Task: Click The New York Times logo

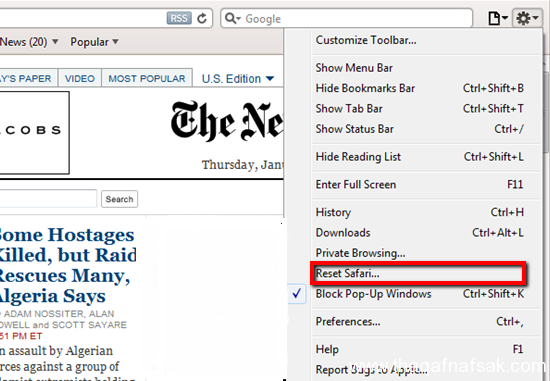Action: tap(227, 121)
